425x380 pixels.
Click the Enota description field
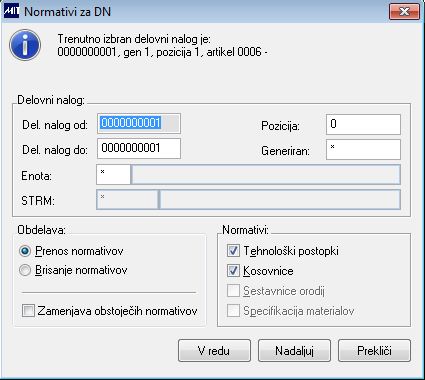tap(266, 174)
